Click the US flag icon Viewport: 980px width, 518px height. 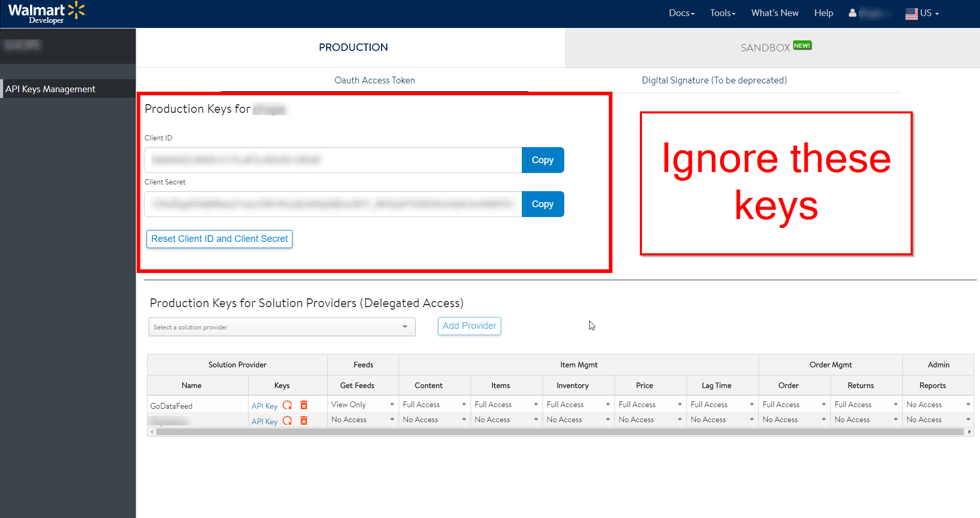click(911, 13)
